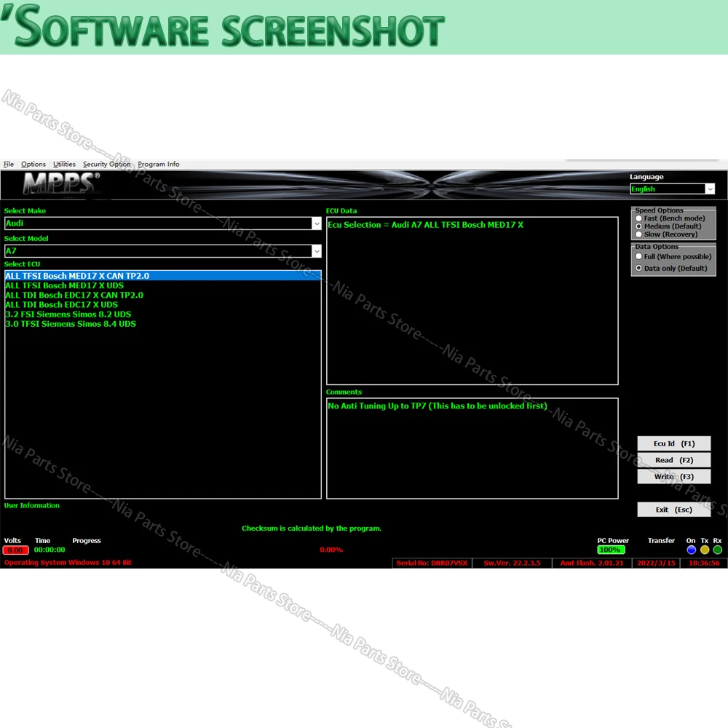Expand the Select Model dropdown arrow
The height and width of the screenshot is (728, 728).
(317, 251)
